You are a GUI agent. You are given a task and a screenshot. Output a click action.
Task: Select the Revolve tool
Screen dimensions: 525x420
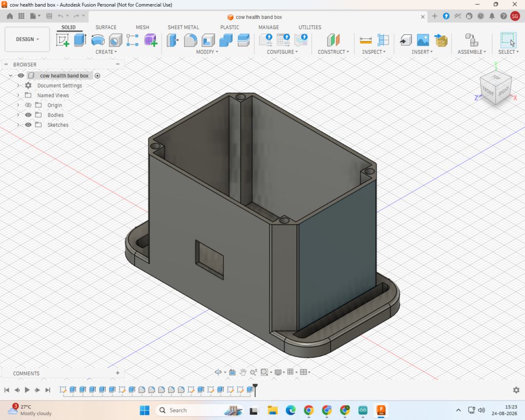pos(98,40)
